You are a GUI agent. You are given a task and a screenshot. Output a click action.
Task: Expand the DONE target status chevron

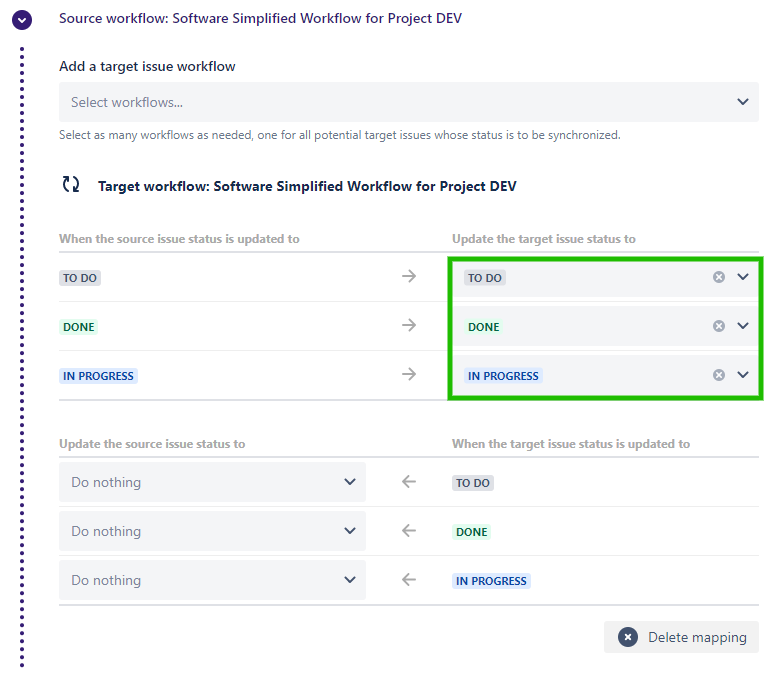pos(743,326)
